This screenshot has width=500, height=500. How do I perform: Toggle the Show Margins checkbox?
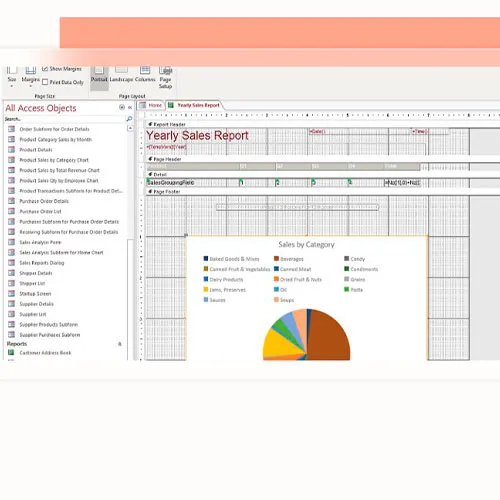point(45,69)
